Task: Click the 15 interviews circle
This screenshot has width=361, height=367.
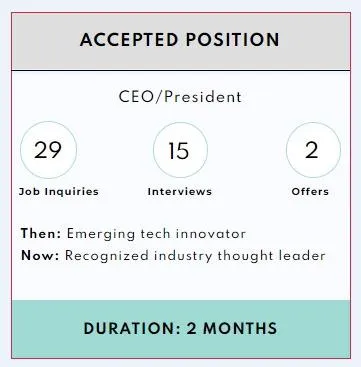Action: pos(180,150)
